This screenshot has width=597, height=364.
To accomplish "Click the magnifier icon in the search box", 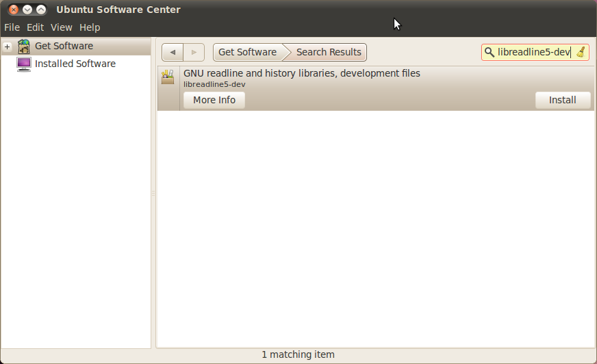I will tap(490, 52).
